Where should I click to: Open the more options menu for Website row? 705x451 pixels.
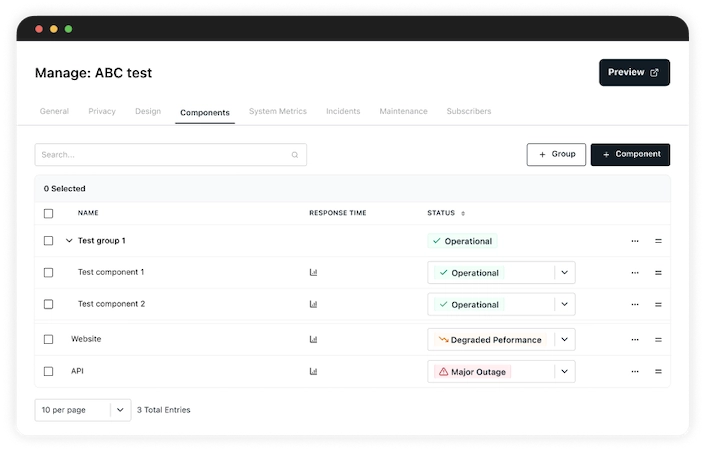point(634,339)
